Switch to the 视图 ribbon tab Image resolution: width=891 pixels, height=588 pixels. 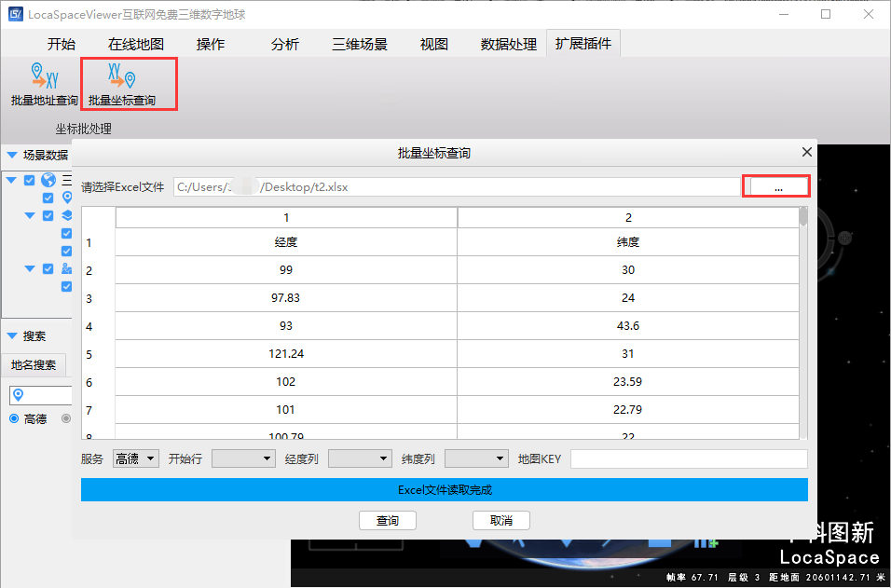(434, 45)
